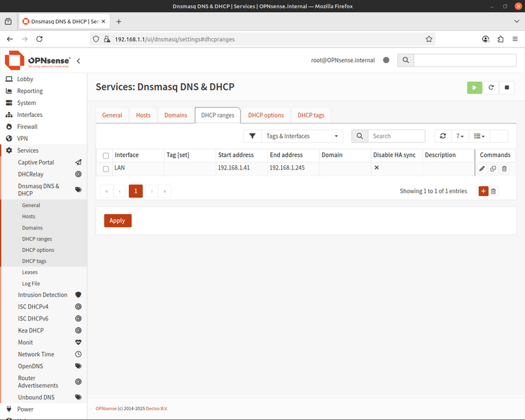Click the Firefox address bar
525x420 pixels.
pyautogui.click(x=261, y=39)
